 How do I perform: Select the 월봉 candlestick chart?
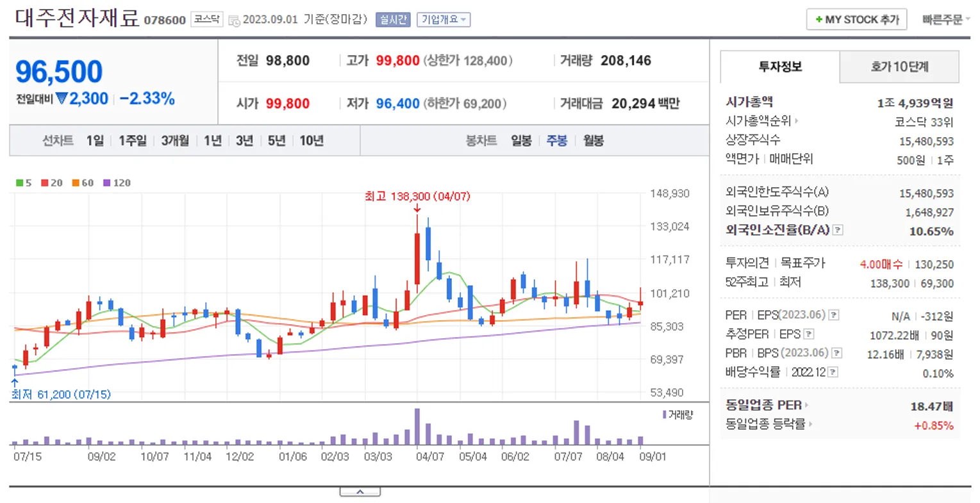pos(594,141)
